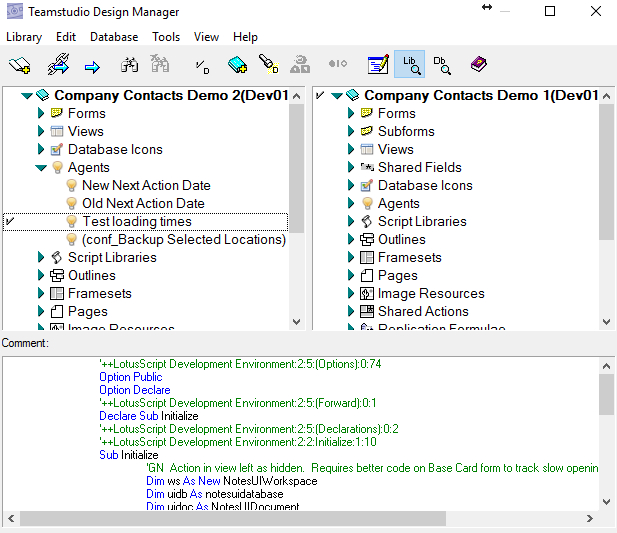Collapse the Company Contacts Demo 1 root node

tap(337, 96)
